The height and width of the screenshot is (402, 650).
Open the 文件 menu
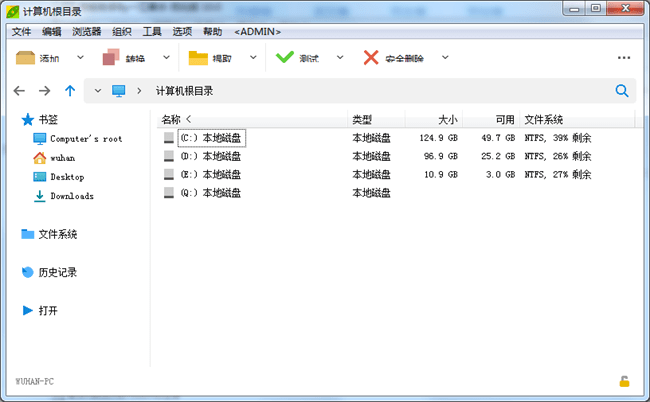pyautogui.click(x=21, y=32)
